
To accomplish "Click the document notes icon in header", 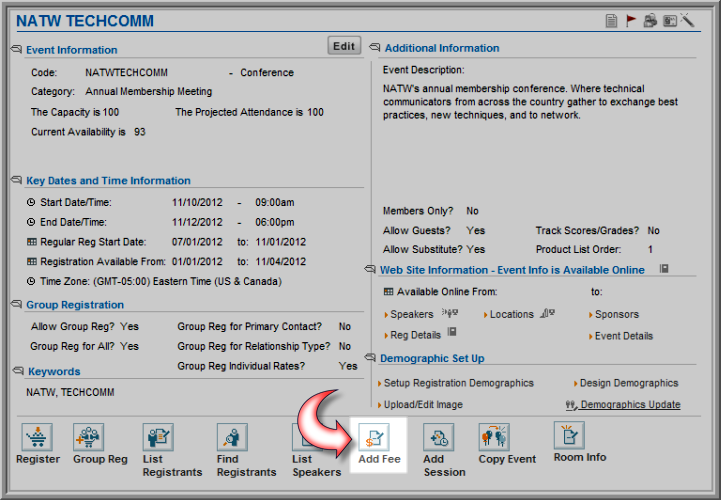I will coord(611,21).
